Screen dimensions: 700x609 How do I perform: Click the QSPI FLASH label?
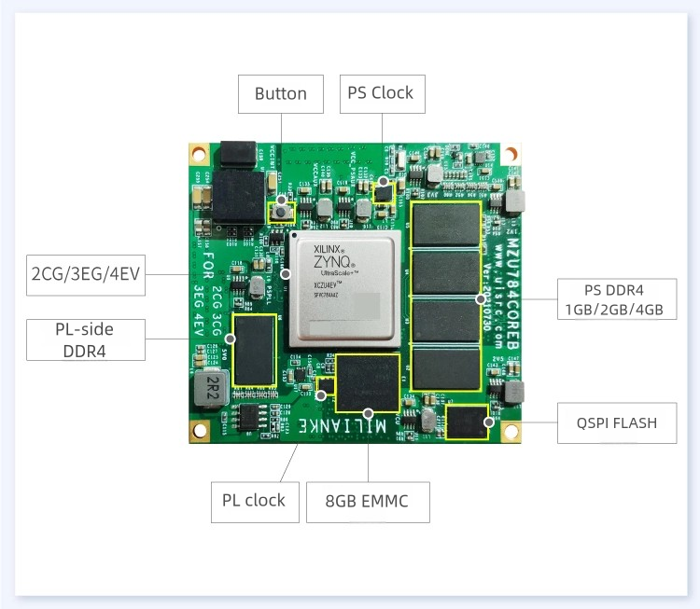pyautogui.click(x=617, y=423)
